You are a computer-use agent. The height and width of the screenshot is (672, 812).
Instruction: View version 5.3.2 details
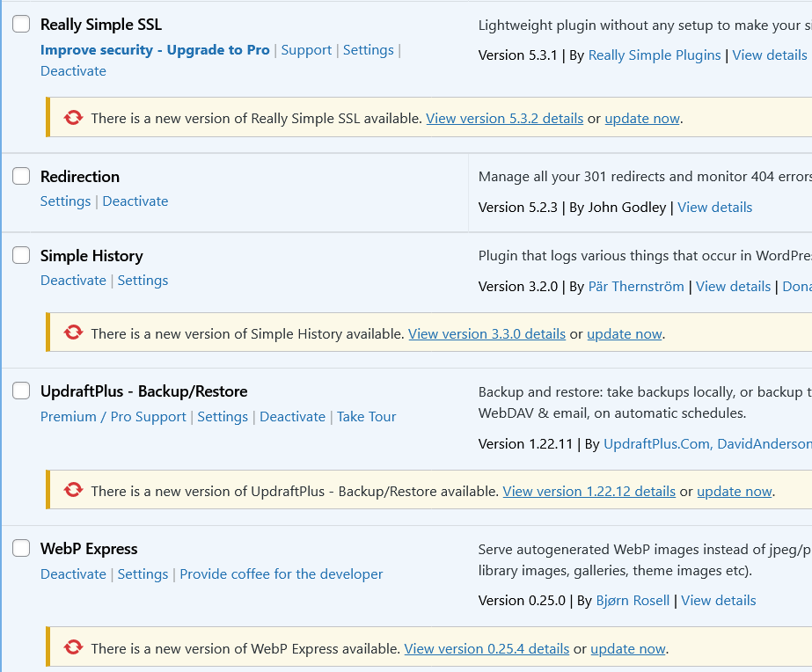pyautogui.click(x=505, y=119)
